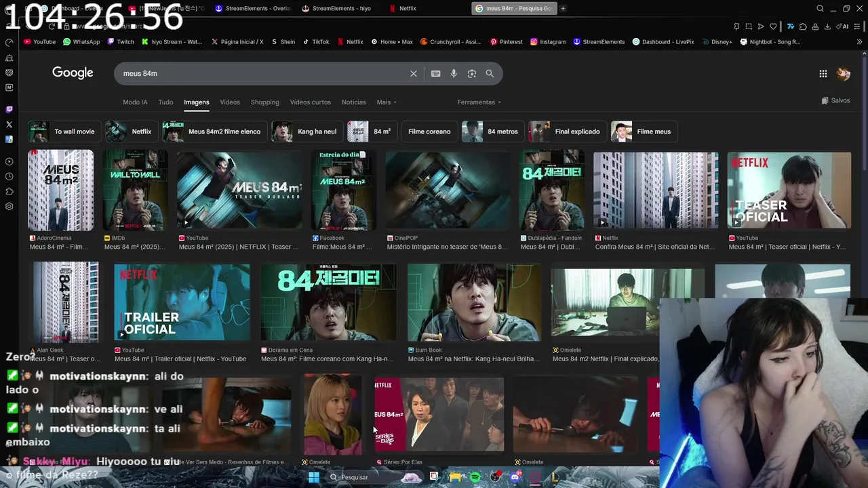Launch Spotify from taskbar

[x=475, y=477]
